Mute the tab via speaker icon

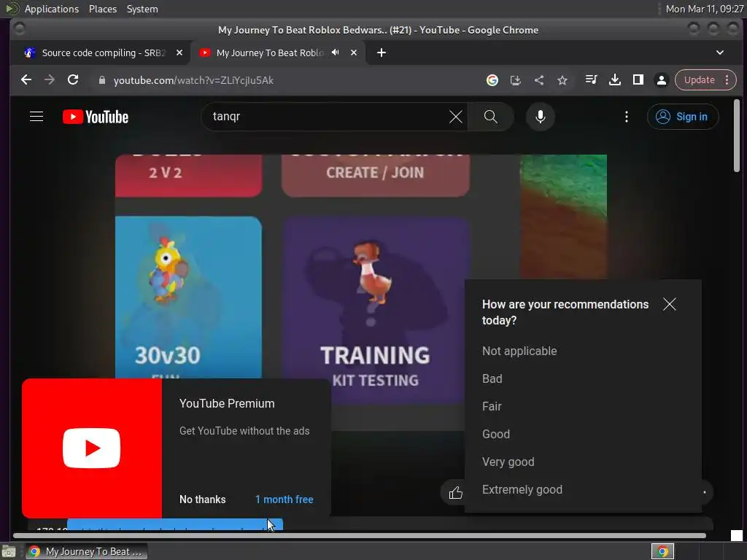tap(336, 52)
